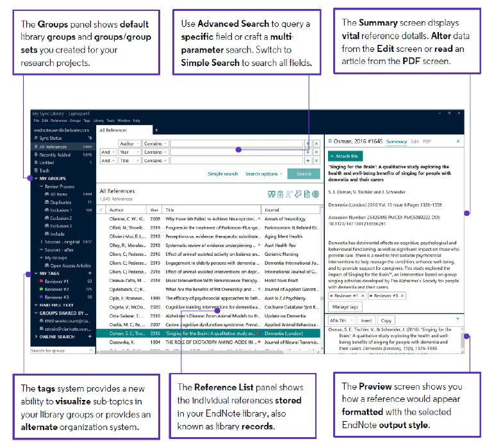Screen dimensions: 494x448
Task: Click the Simple search link
Action: [x=222, y=174]
